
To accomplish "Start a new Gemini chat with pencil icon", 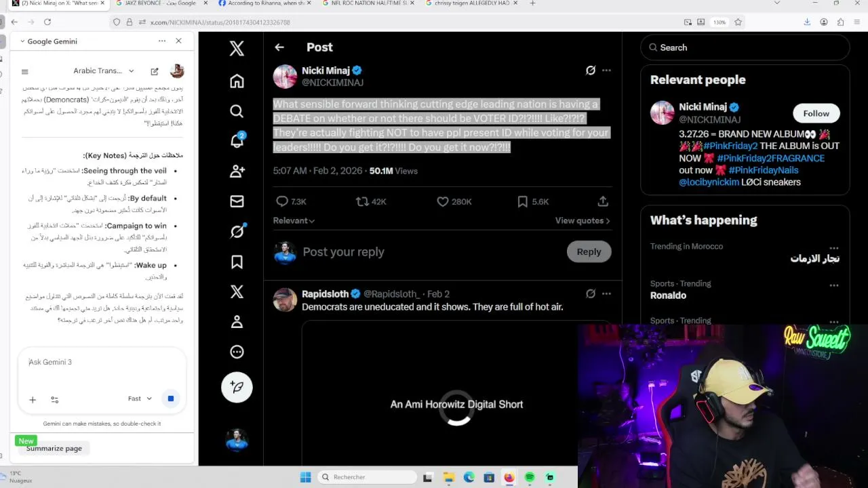I will (x=155, y=71).
